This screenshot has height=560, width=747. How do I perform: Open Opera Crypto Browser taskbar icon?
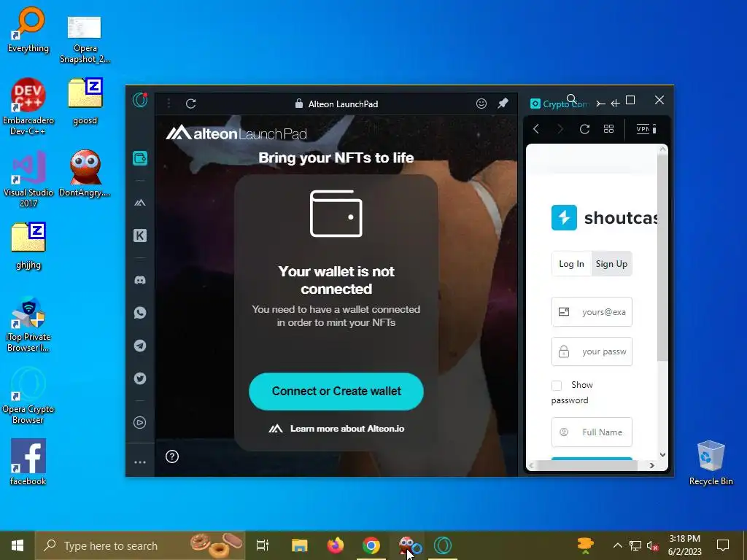[x=443, y=545]
